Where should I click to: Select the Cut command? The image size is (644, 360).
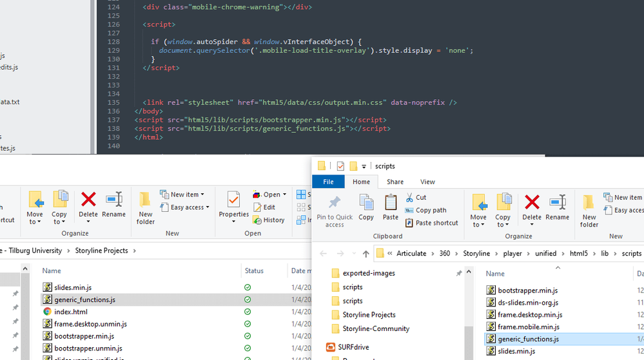tap(416, 197)
